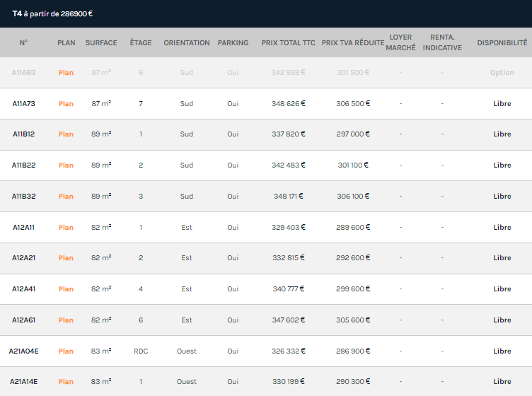View Plan for apartment A12A21

click(66, 258)
